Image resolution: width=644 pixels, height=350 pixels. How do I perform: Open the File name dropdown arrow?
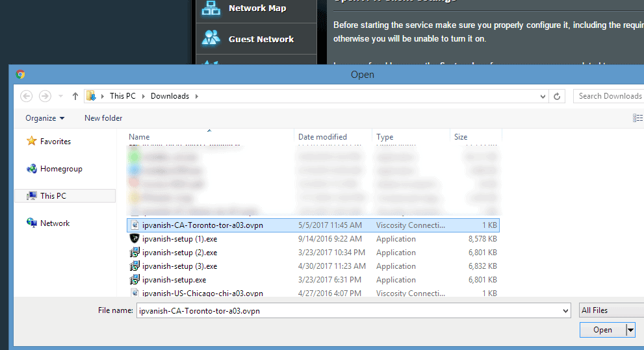(x=565, y=311)
